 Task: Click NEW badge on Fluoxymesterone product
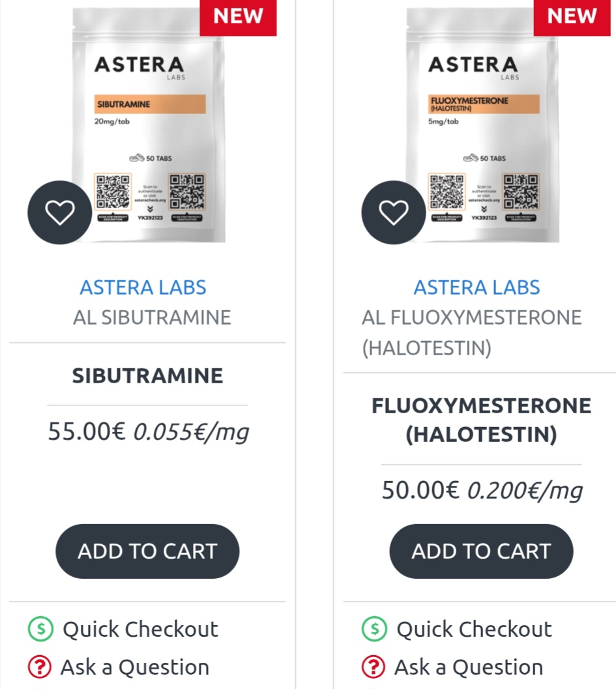pyautogui.click(x=572, y=17)
